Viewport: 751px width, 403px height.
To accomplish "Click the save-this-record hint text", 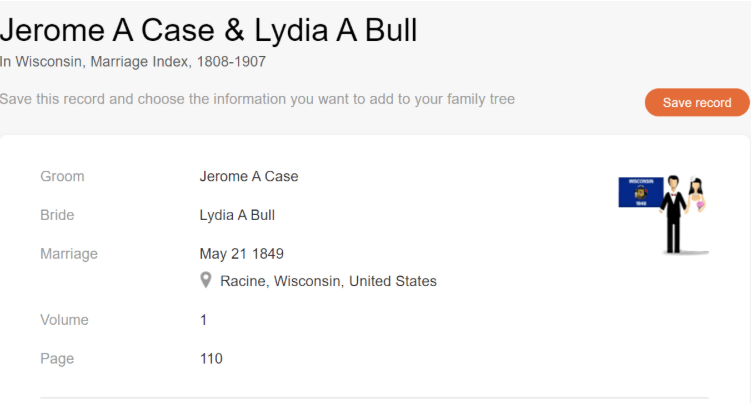I will coord(257,99).
